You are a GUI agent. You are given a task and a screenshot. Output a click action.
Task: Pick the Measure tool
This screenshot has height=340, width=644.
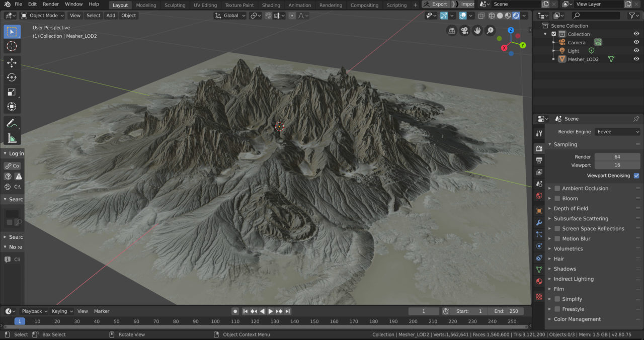pyautogui.click(x=12, y=138)
